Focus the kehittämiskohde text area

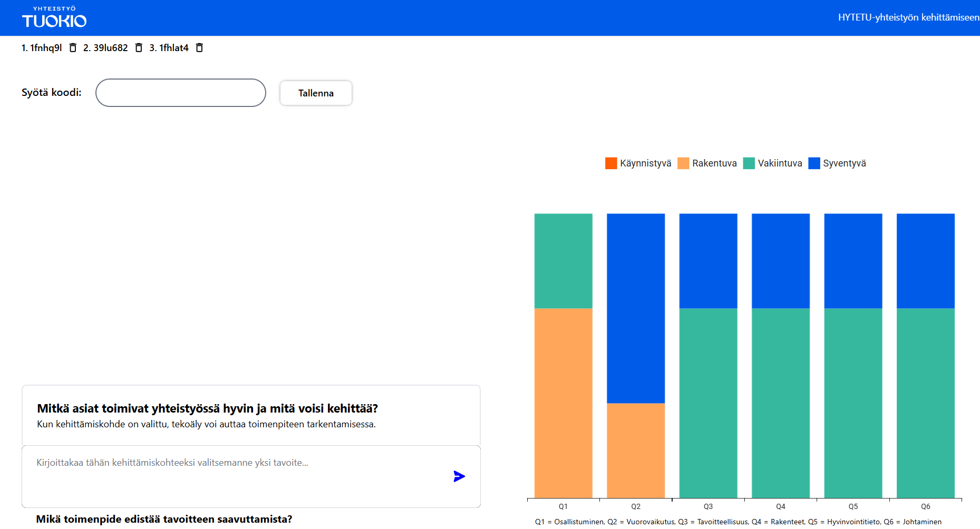pos(251,476)
